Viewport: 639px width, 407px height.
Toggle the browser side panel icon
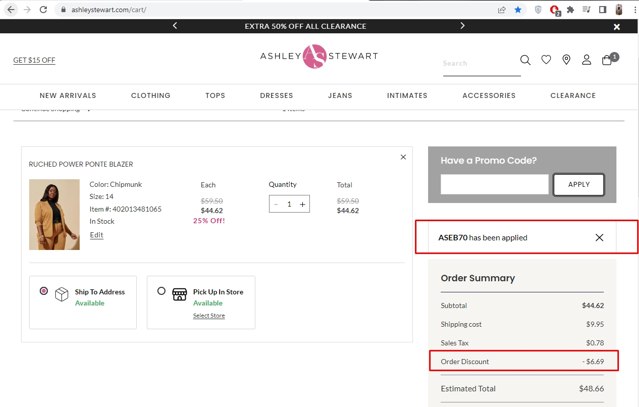[x=602, y=9]
